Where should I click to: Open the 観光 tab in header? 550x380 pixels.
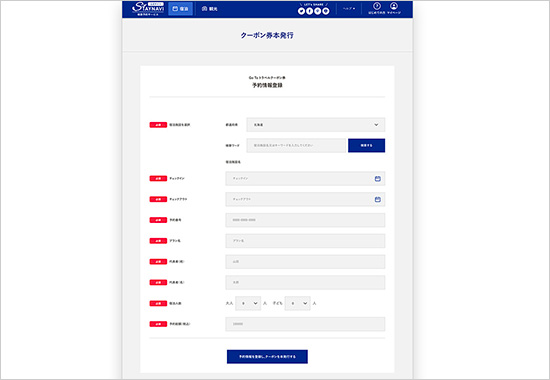pyautogui.click(x=209, y=9)
